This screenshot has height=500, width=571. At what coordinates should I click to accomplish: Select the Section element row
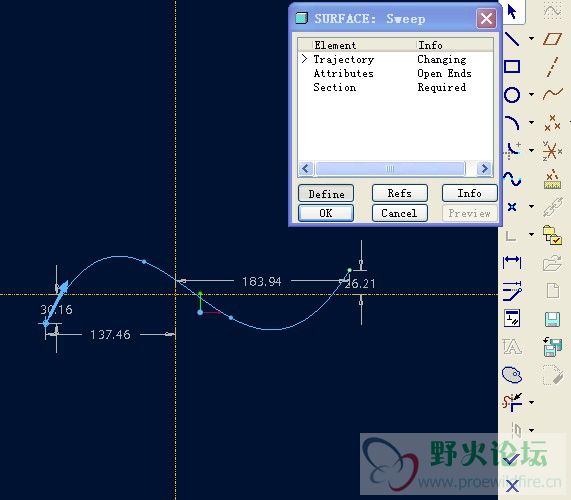[x=395, y=87]
